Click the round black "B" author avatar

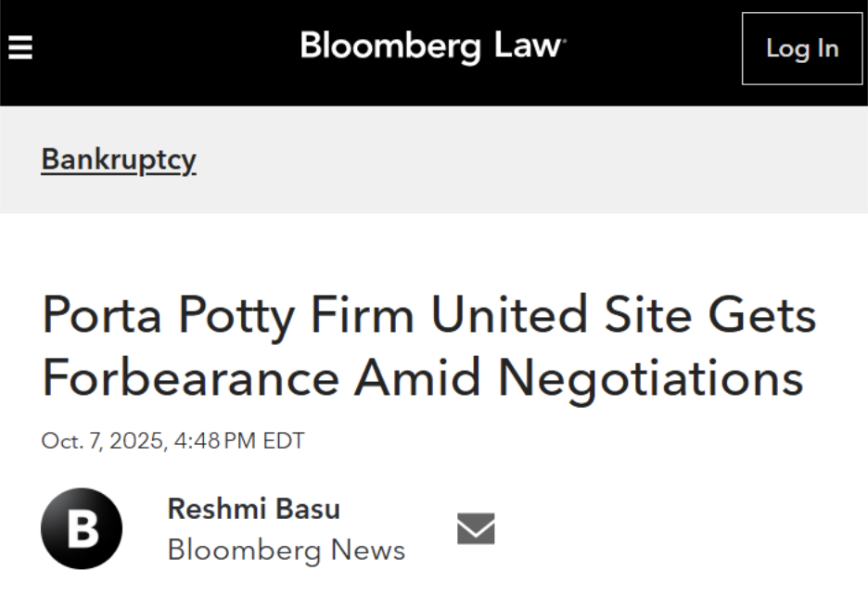82,528
